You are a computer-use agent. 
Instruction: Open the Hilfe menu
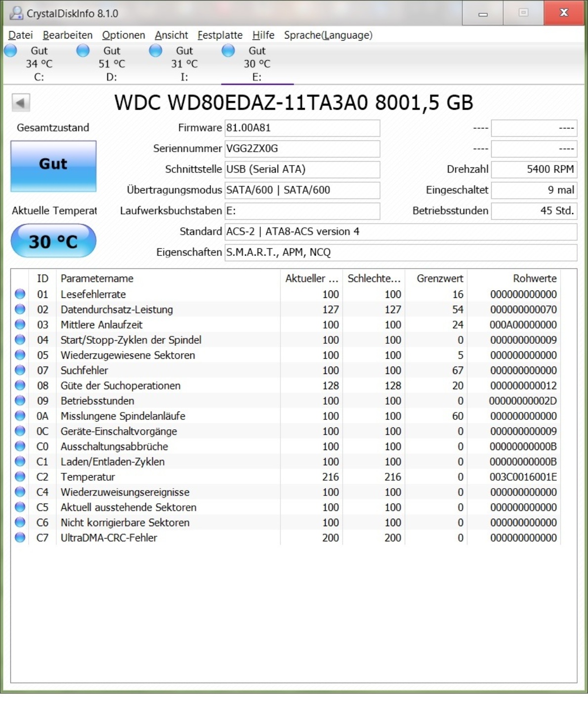point(263,35)
